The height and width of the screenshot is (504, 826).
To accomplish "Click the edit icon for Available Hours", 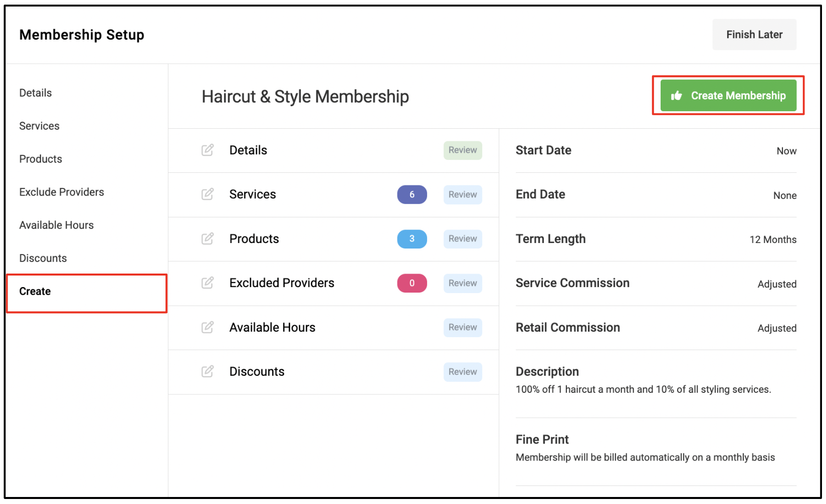I will [208, 327].
